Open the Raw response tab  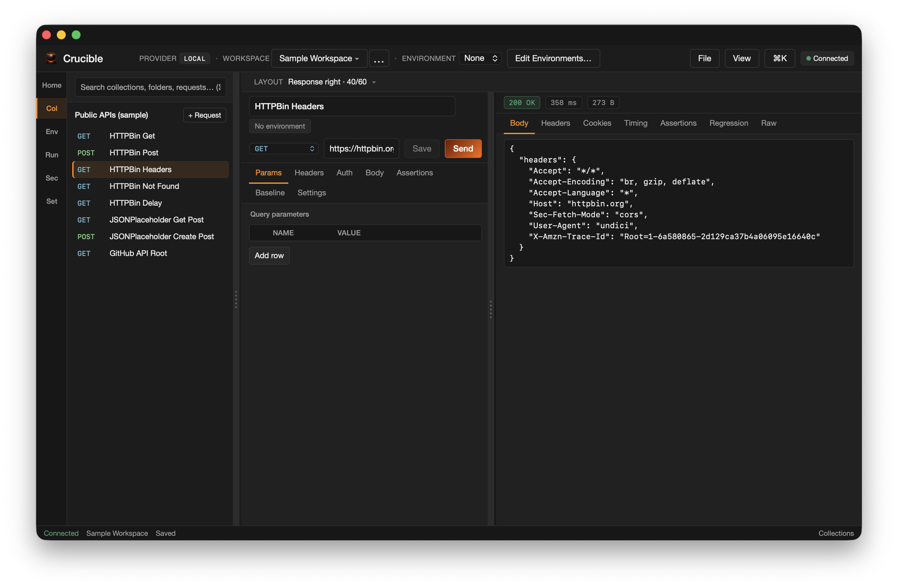tap(768, 123)
